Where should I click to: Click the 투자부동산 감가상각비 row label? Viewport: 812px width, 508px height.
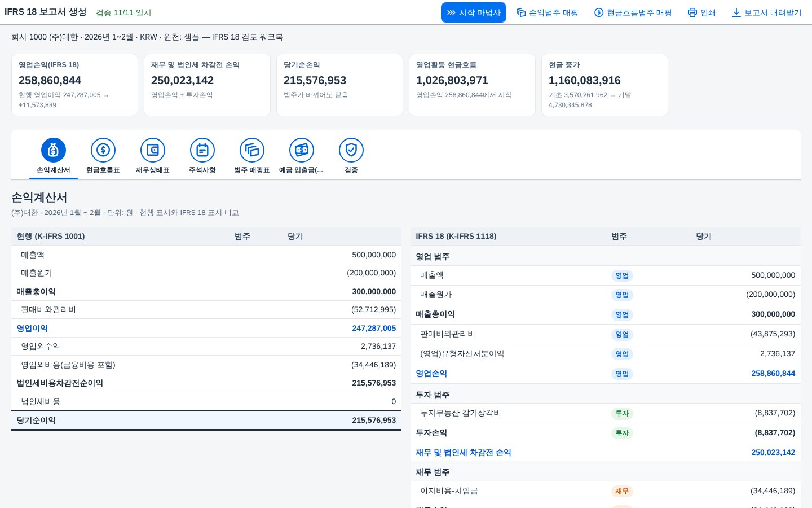point(461,413)
